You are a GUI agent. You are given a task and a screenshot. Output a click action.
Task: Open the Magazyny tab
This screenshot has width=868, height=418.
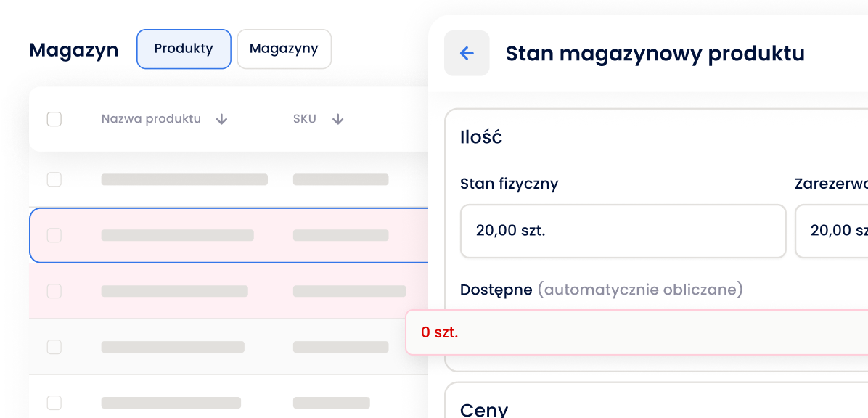[284, 49]
